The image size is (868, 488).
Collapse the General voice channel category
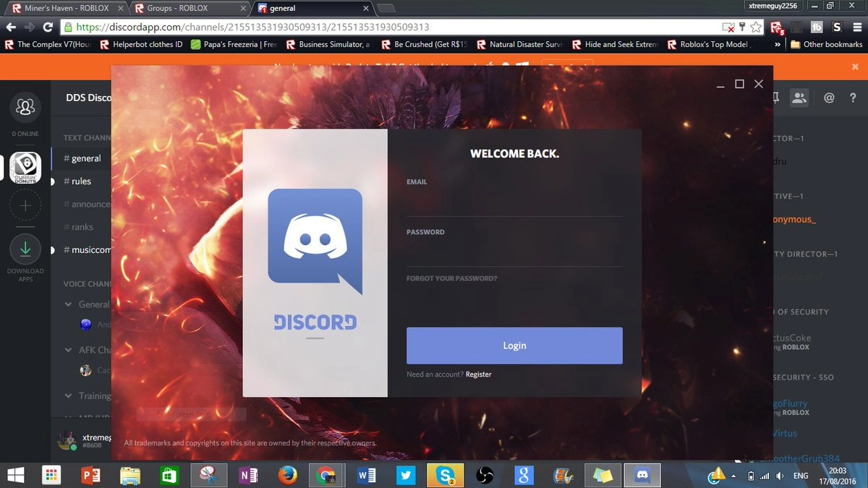(x=69, y=304)
